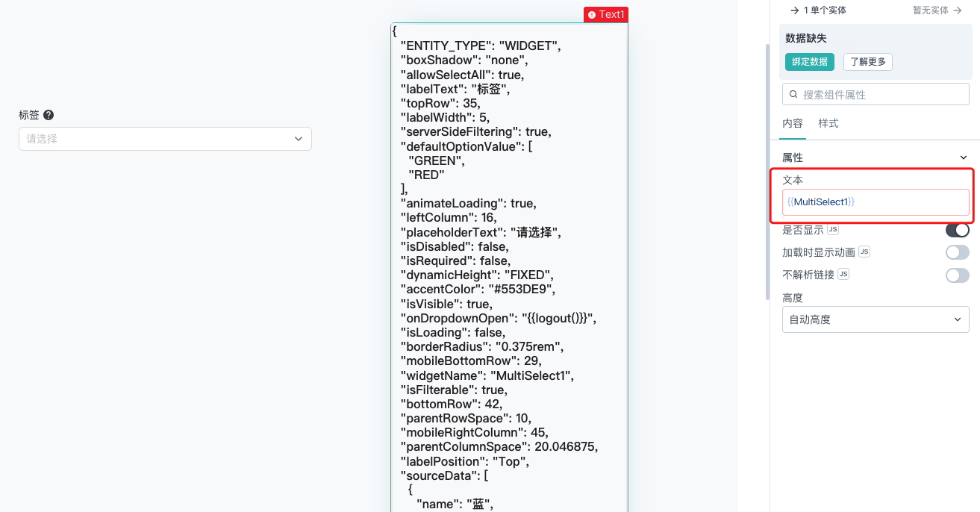Click the "accentColor": "#553DE9" line
Image resolution: width=980 pixels, height=512 pixels.
[478, 290]
